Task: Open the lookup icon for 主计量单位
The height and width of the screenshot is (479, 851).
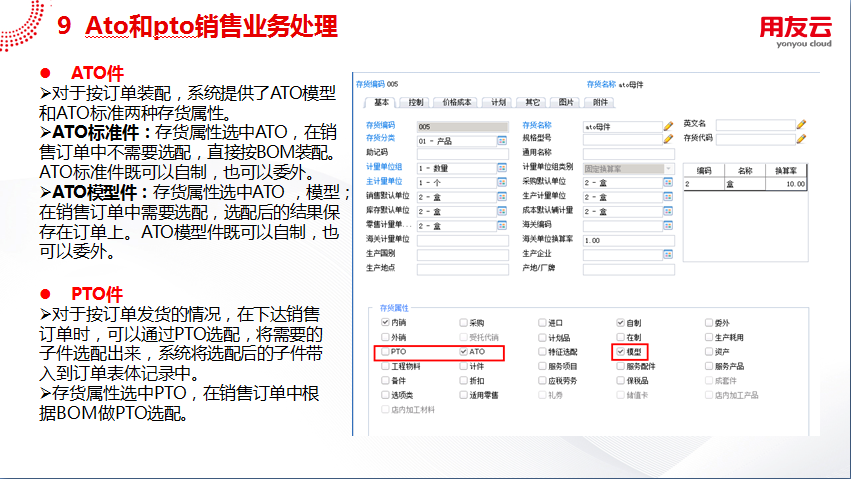Action: 502,182
